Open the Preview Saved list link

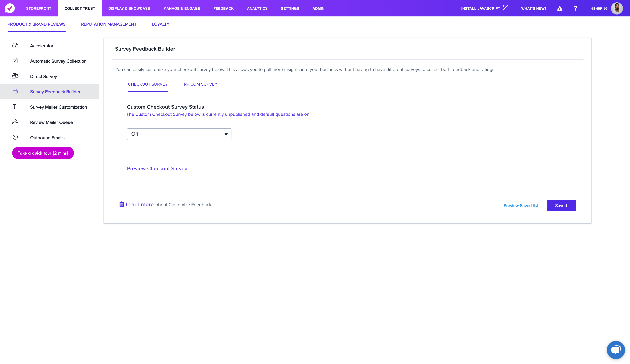click(x=521, y=205)
